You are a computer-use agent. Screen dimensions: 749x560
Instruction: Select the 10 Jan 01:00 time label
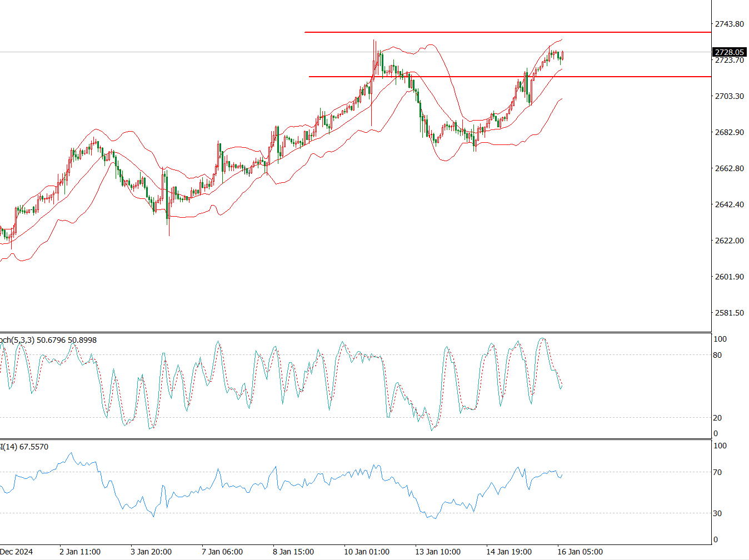click(367, 552)
